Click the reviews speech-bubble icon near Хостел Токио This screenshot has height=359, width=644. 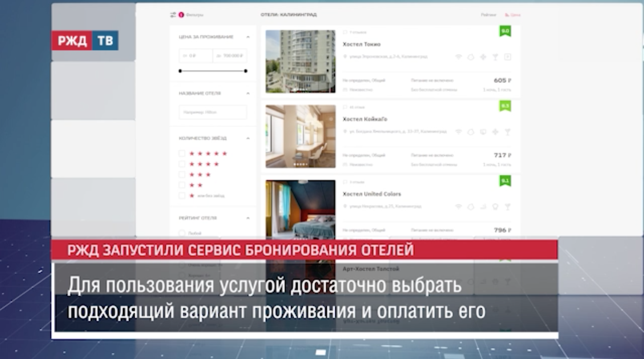tap(345, 32)
